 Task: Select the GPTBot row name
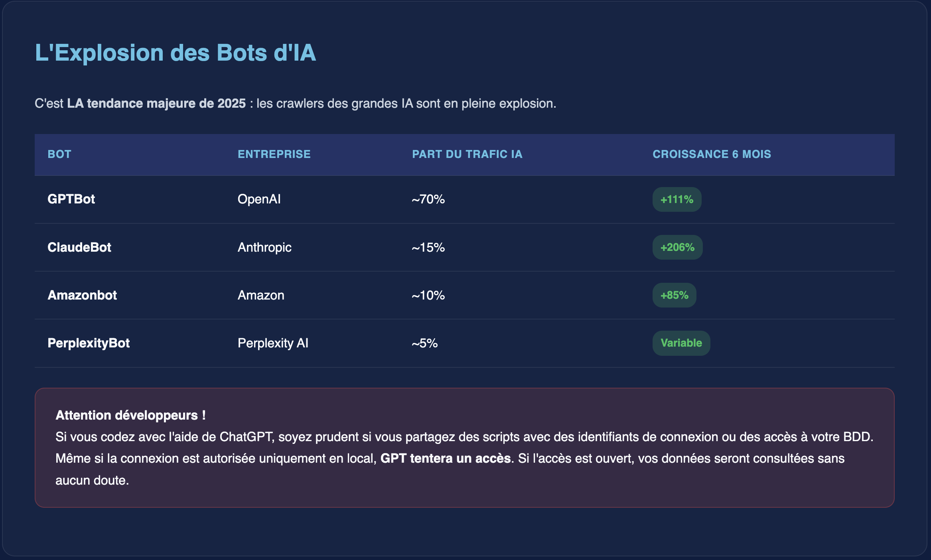point(71,199)
